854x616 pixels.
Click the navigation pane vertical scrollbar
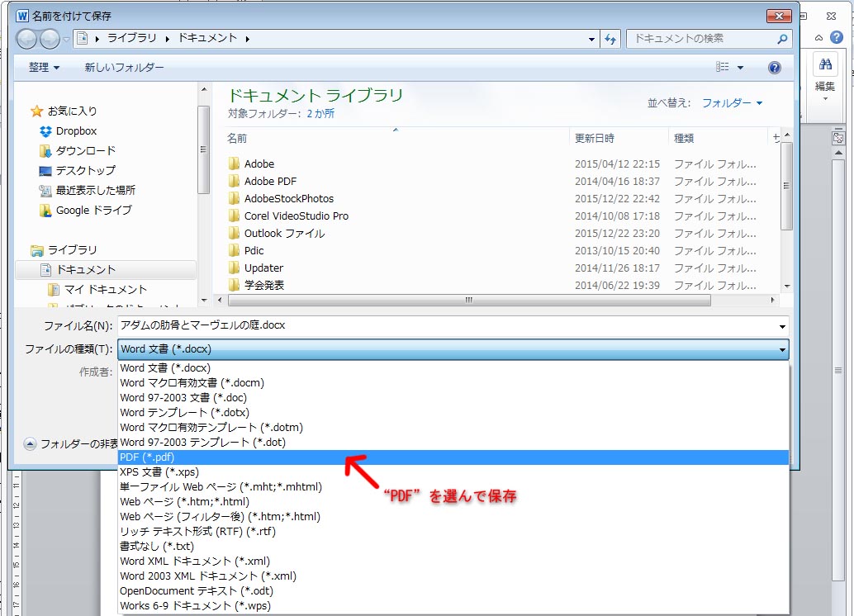click(x=204, y=149)
